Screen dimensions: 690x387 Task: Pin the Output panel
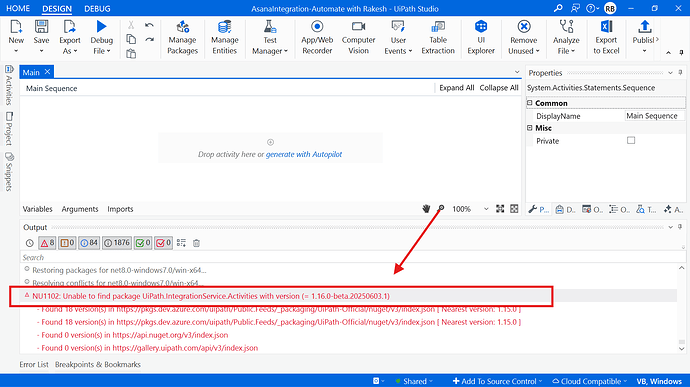[680, 227]
